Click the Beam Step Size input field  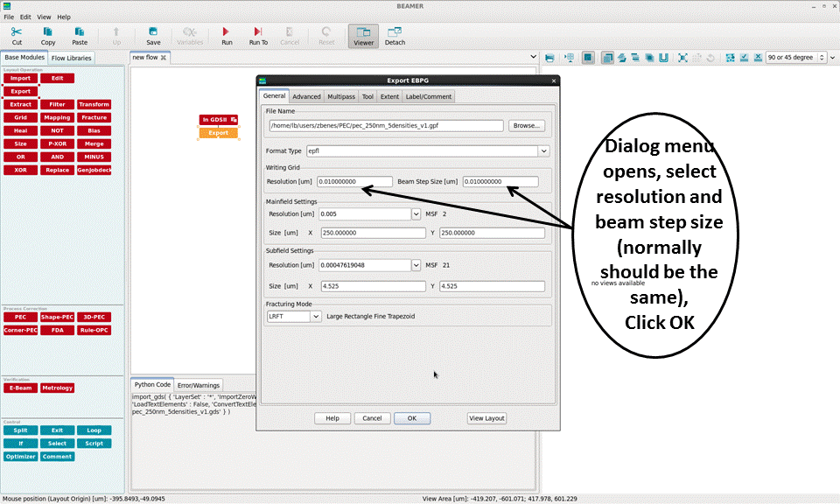point(500,182)
